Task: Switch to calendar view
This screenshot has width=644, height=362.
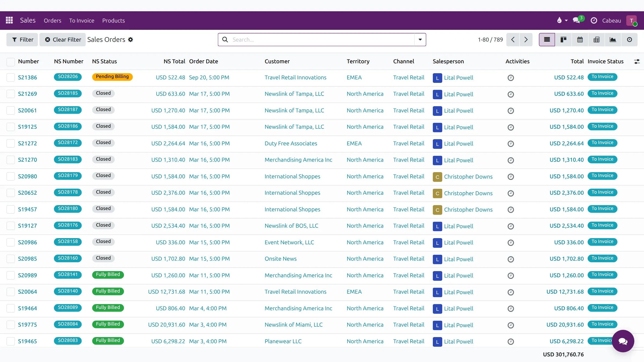Action: pyautogui.click(x=580, y=40)
